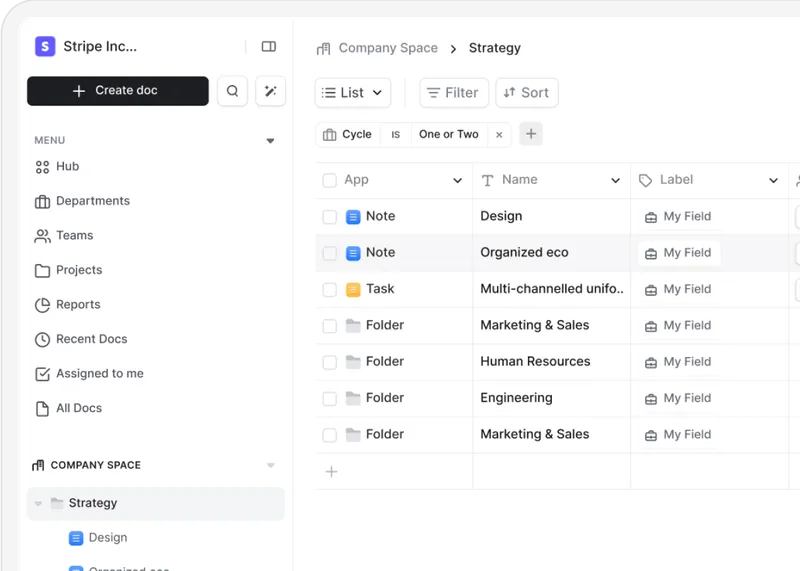Change the filter operator IS

(395, 135)
